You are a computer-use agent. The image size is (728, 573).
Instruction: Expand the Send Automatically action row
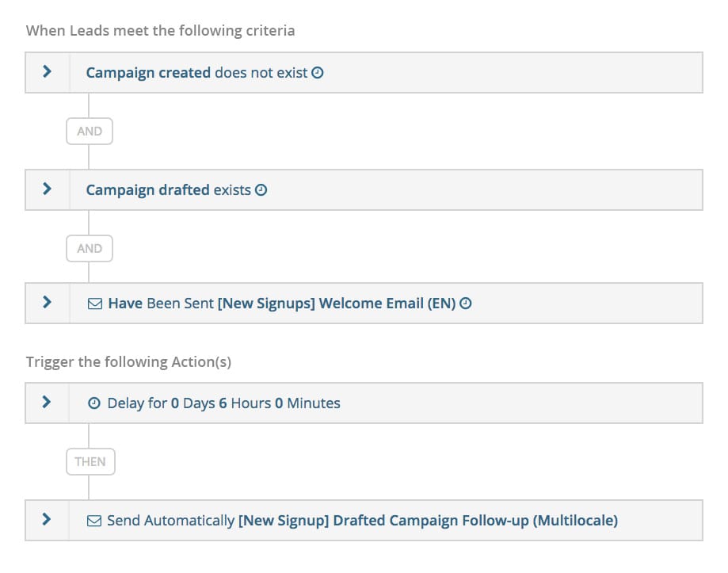47,520
